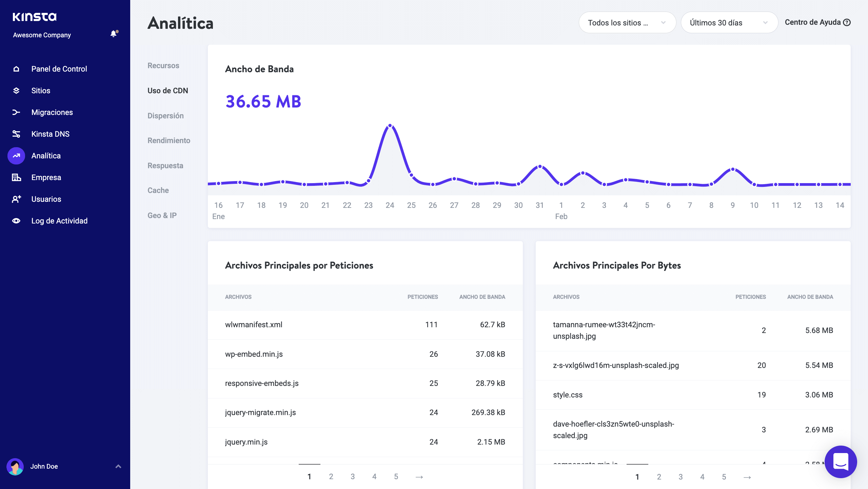
Task: Open the Todos los sitios dropdown
Action: click(627, 23)
